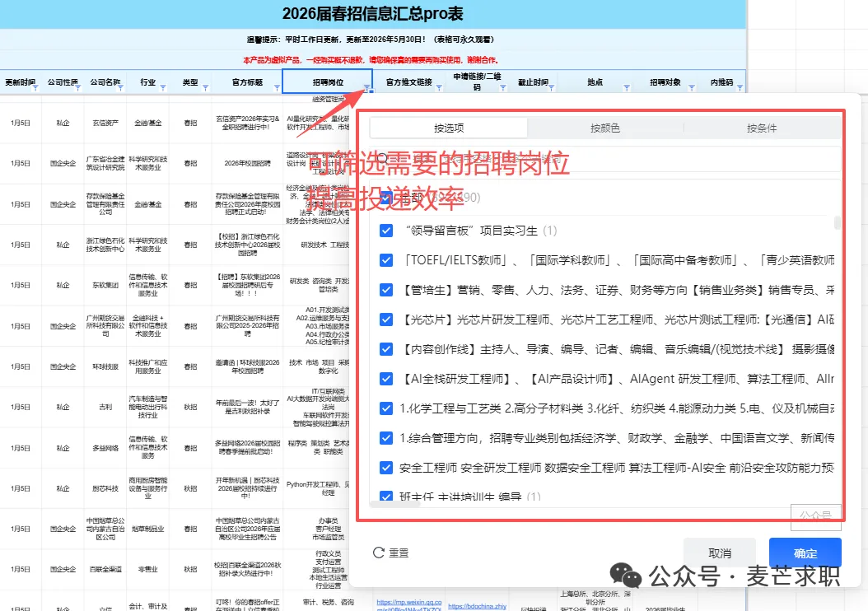
Task: Select the 广州期货交易所科技有限公司 cell
Action: coord(105,326)
